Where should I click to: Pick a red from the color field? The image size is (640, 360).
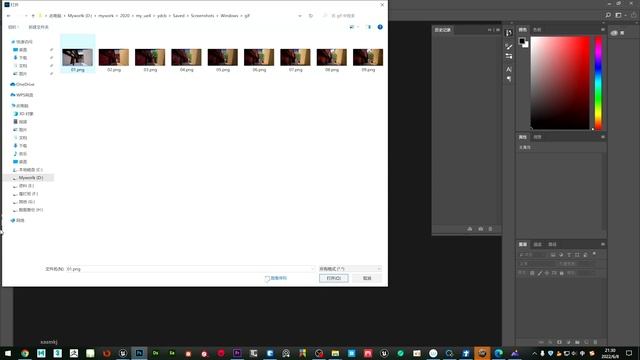(x=560, y=83)
